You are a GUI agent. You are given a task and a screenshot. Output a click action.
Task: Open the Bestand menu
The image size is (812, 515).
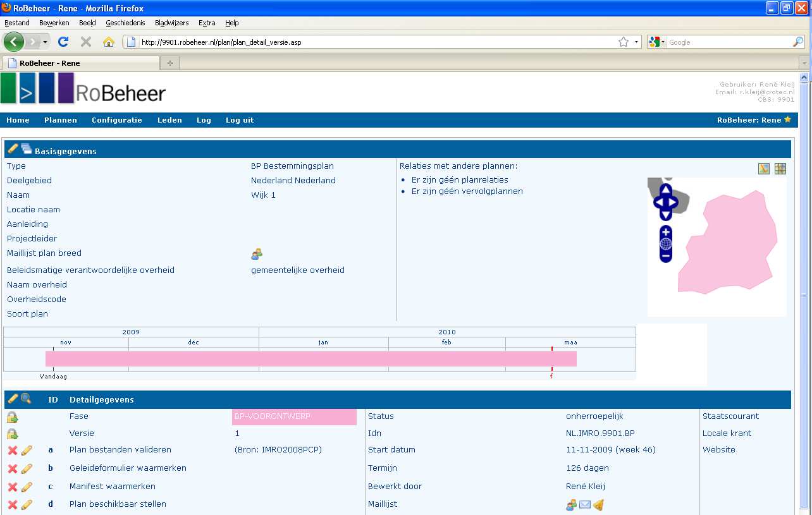pyautogui.click(x=17, y=23)
